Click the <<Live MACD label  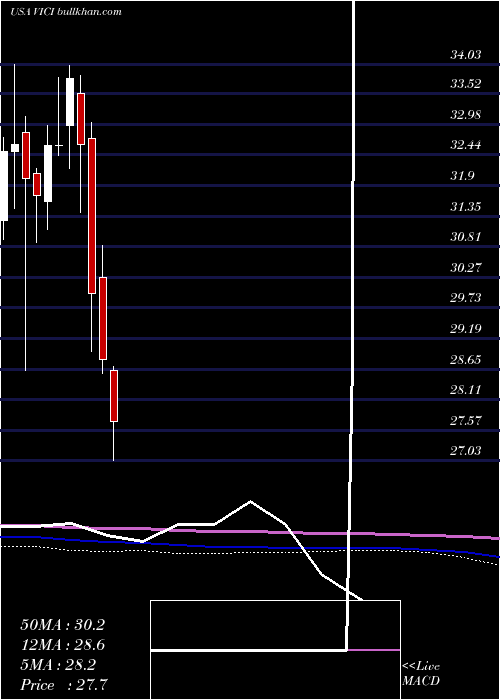tap(421, 674)
